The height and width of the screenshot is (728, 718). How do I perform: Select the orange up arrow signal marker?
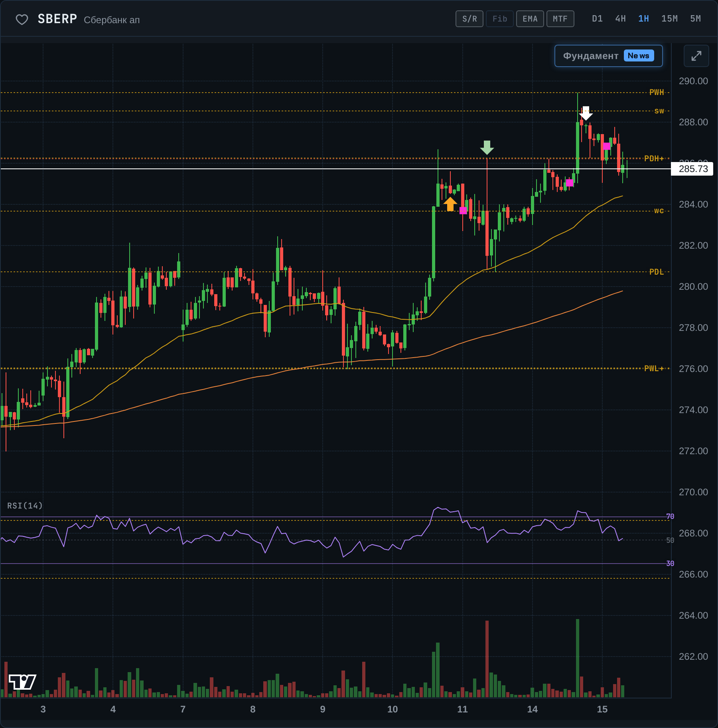[450, 204]
